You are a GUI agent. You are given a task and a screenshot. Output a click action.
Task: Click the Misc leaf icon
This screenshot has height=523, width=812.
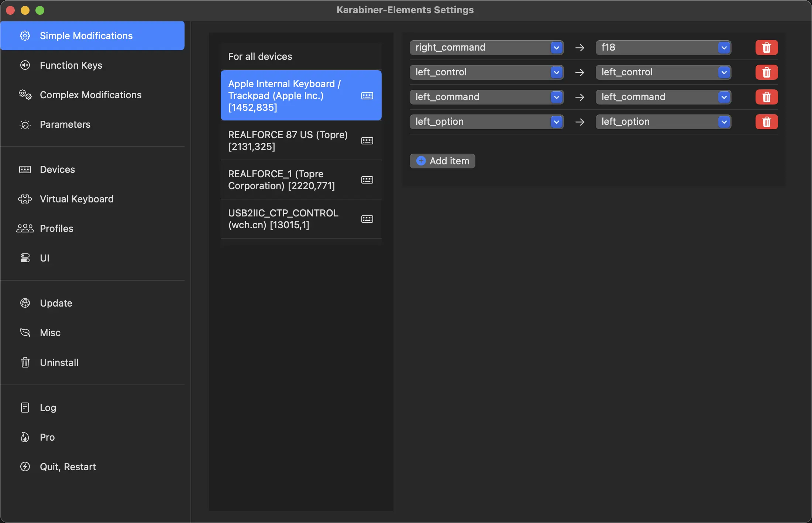pyautogui.click(x=25, y=333)
